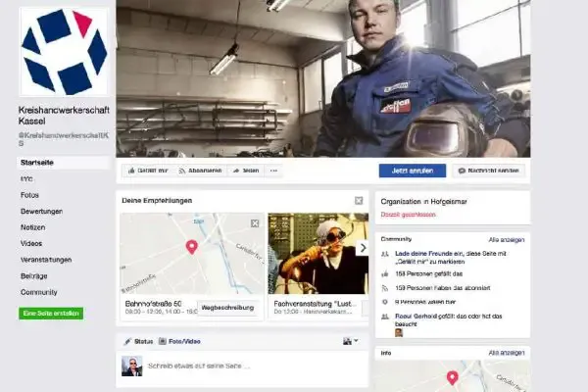Click the 158 Personen gefällt das text
This screenshot has width=588, height=392.
(428, 273)
